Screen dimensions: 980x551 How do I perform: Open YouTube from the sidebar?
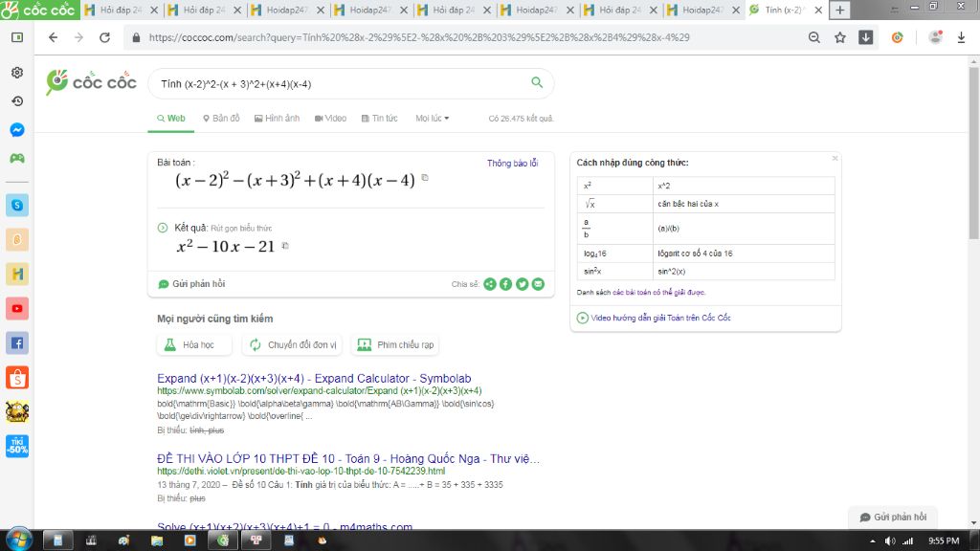point(17,309)
